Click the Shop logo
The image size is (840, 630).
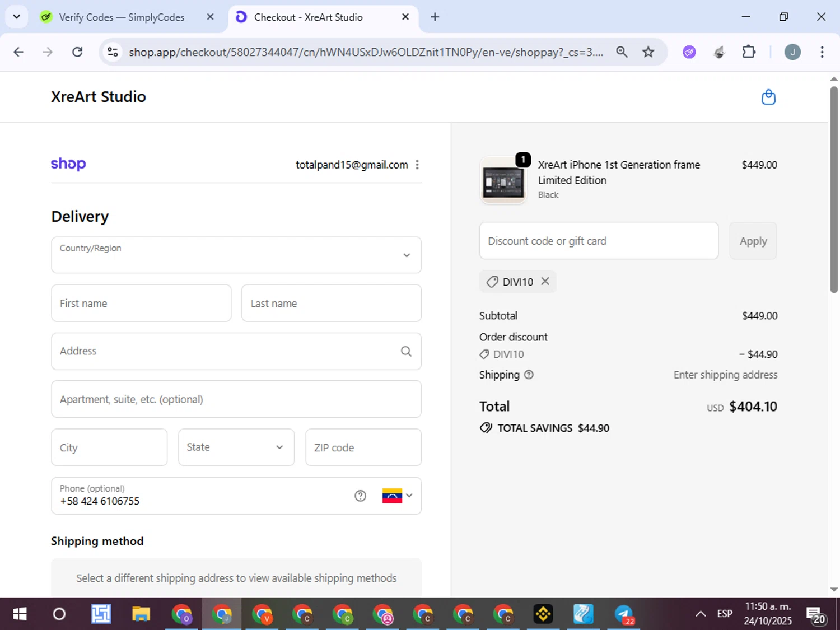point(68,164)
